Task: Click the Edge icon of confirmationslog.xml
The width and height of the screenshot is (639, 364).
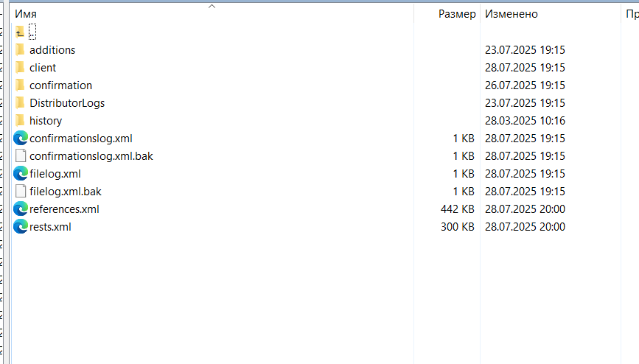Action: tap(21, 139)
